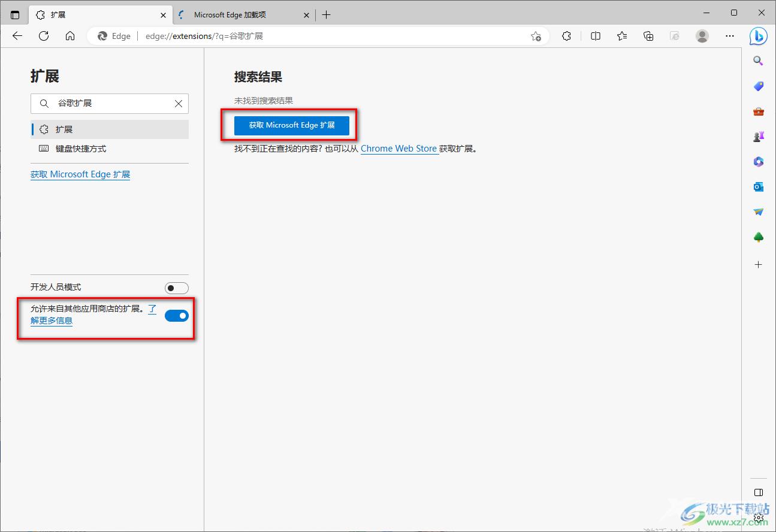Clear the extension search box text
This screenshot has width=776, height=532.
click(179, 104)
